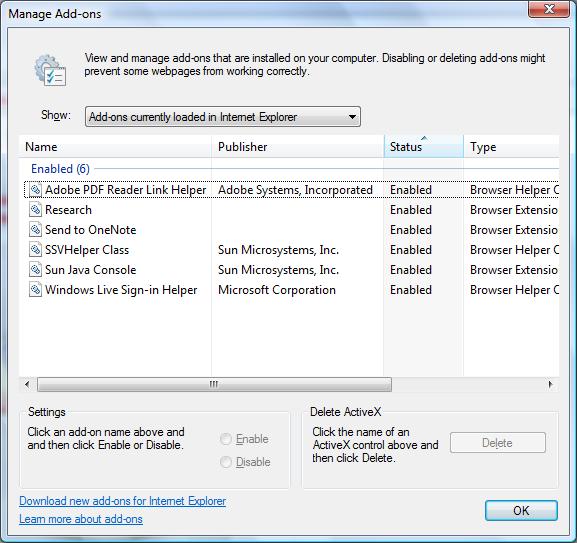Open Download new add-ons for Internet Explorer link
This screenshot has height=543, width=577.
point(123,501)
